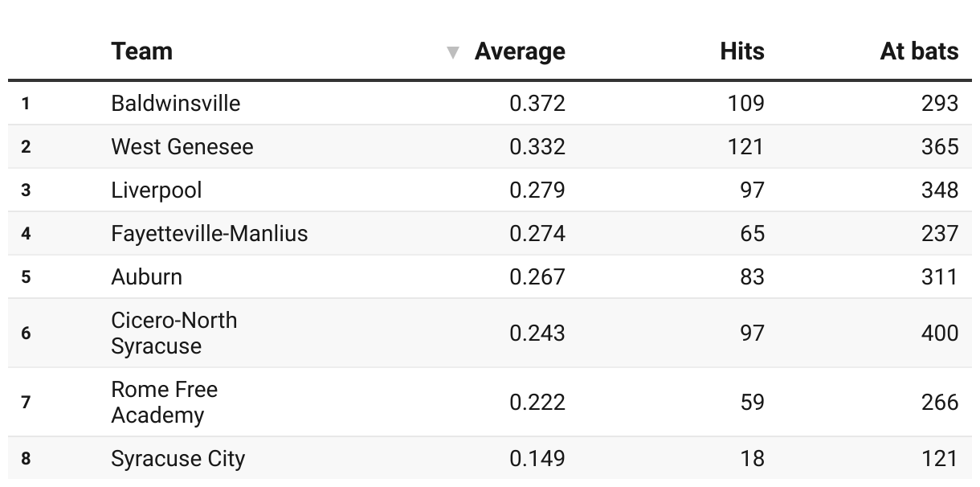This screenshot has width=980, height=487.
Task: Click the Cicero-North Syracuse team name
Action: pos(174,333)
